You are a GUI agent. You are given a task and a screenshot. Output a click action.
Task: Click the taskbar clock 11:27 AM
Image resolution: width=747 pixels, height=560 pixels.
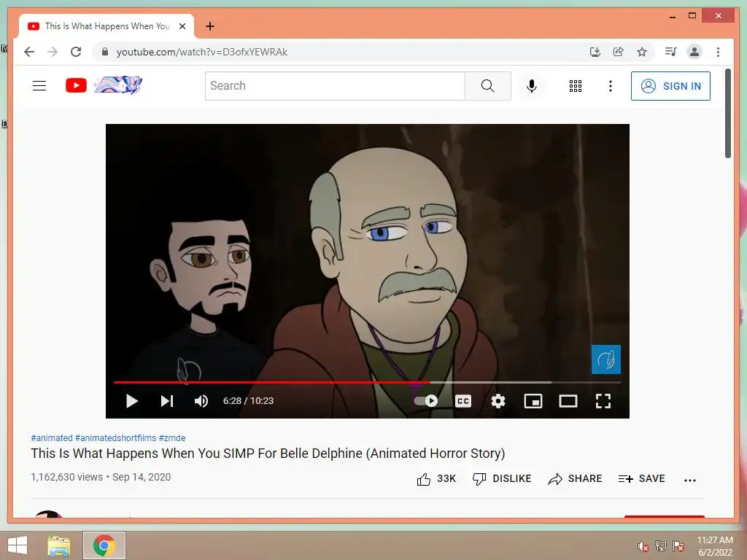(x=715, y=546)
